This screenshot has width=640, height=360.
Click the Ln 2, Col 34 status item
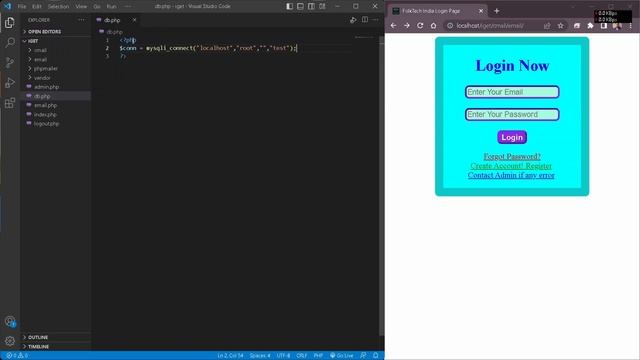tap(230, 356)
